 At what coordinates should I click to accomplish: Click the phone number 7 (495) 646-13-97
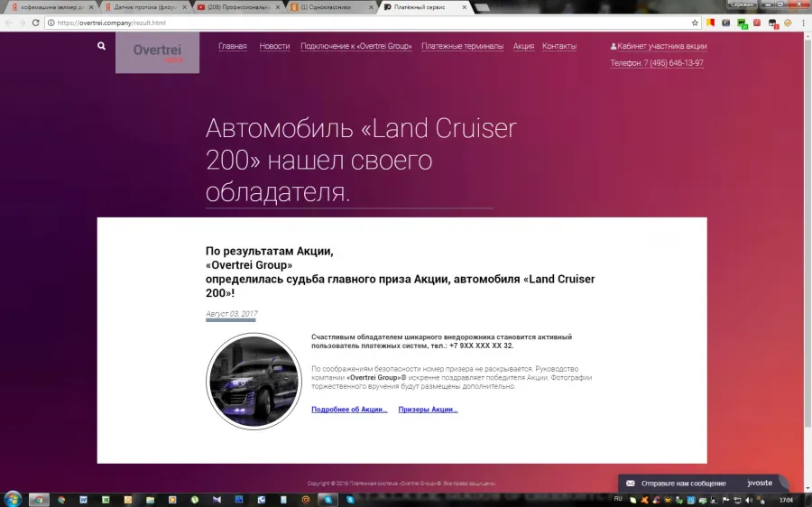coord(673,63)
